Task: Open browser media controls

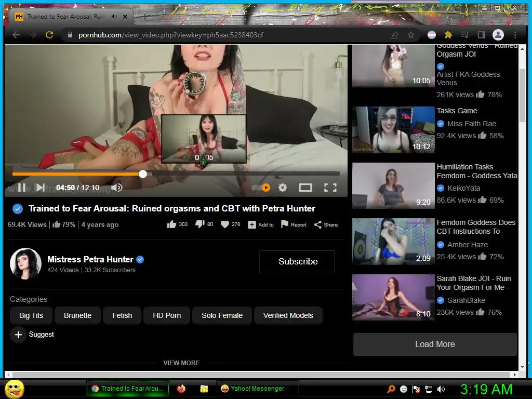Action: 465,35
